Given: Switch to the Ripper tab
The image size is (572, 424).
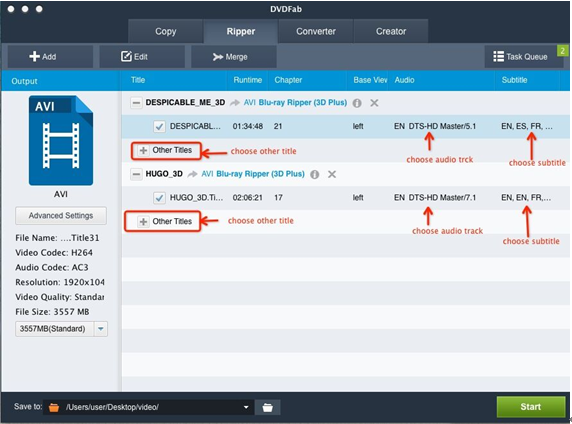Looking at the screenshot, I should 241,31.
